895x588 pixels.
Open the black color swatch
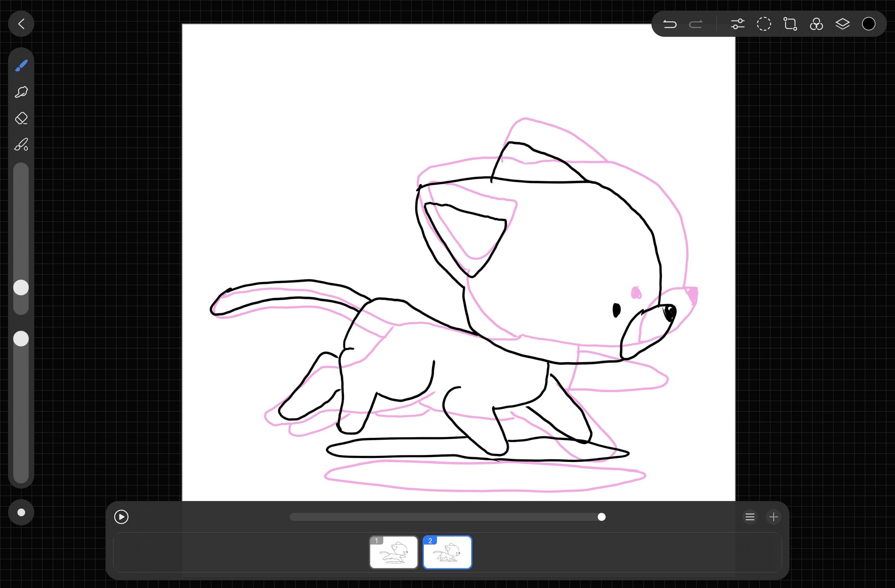point(869,24)
